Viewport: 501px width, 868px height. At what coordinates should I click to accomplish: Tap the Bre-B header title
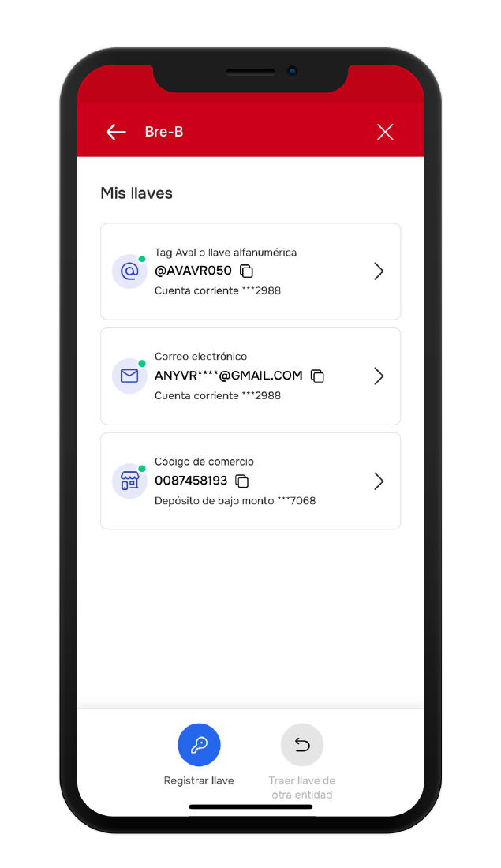(x=164, y=132)
